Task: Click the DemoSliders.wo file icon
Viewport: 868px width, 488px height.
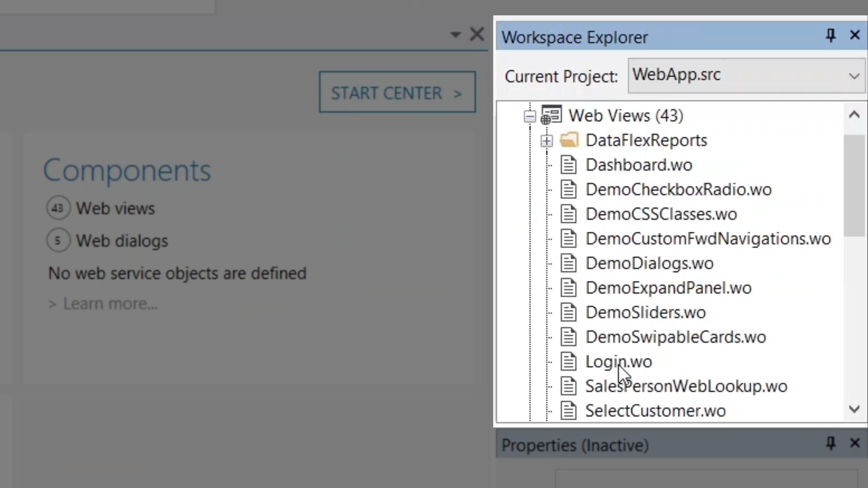Action: click(x=568, y=312)
